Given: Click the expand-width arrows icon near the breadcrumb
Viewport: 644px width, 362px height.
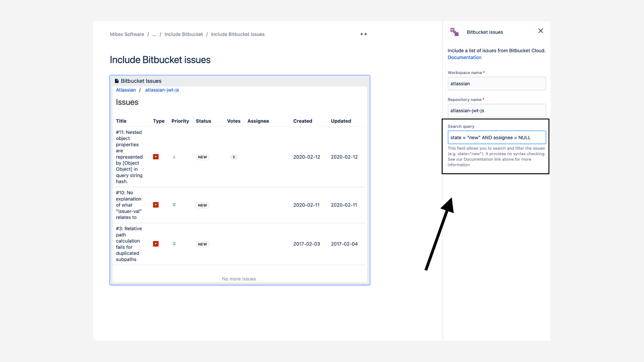Looking at the screenshot, I should [x=364, y=34].
